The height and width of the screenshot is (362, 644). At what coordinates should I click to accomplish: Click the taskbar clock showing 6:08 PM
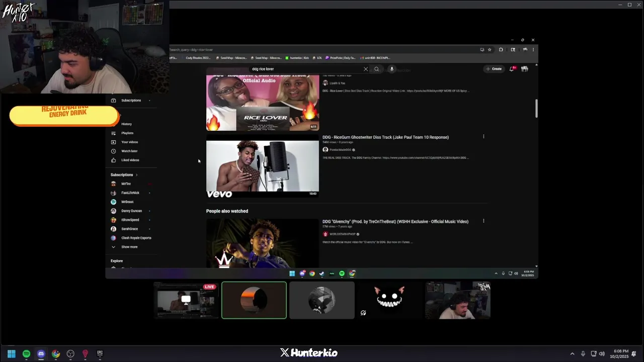pos(619,354)
